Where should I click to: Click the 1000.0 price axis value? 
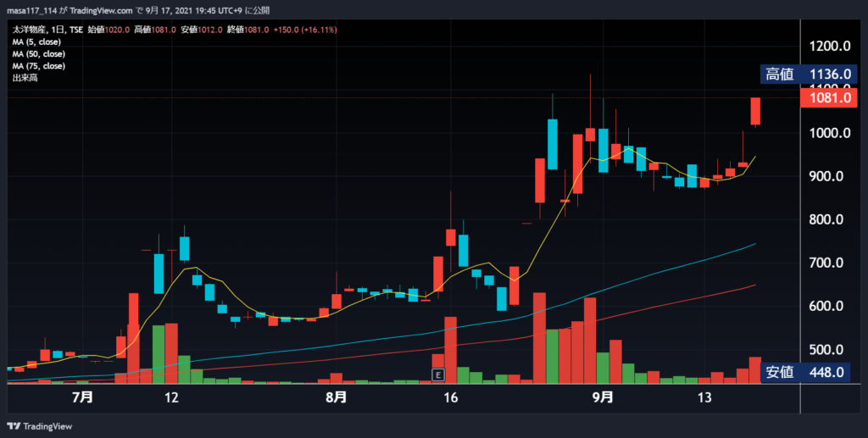[830, 133]
